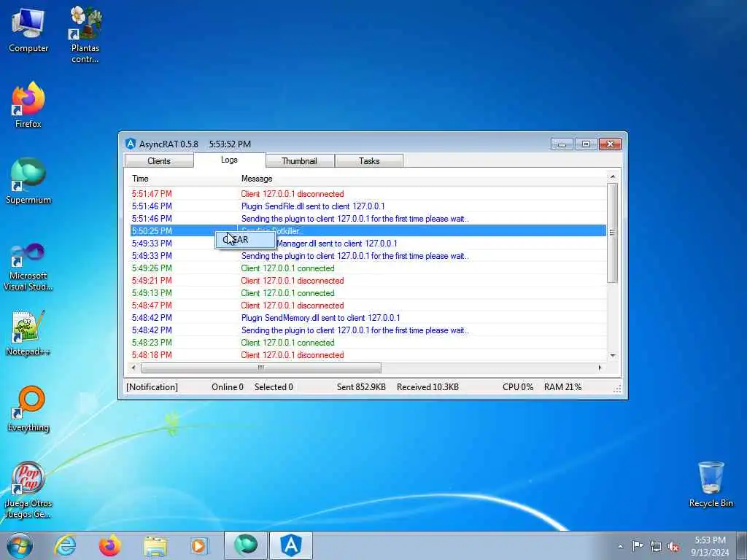The image size is (747, 560).
Task: Open Internet Explorer from the taskbar
Action: (65, 545)
